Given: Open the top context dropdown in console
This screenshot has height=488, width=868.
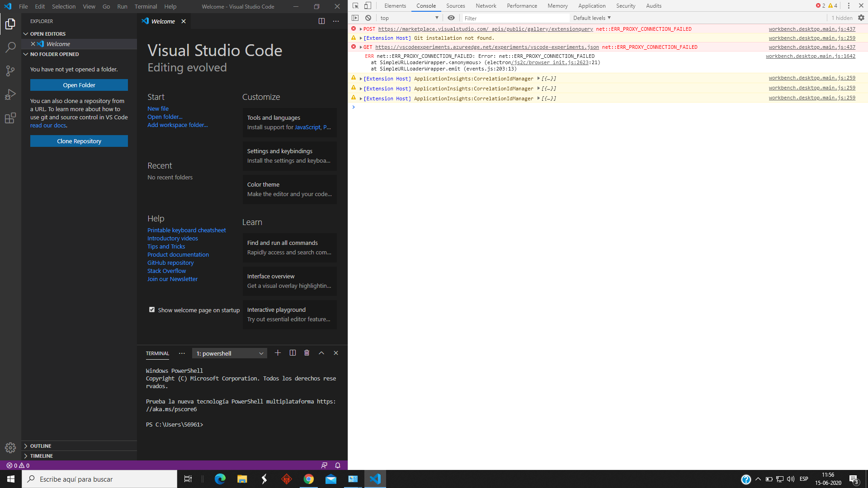Looking at the screenshot, I should (x=409, y=18).
